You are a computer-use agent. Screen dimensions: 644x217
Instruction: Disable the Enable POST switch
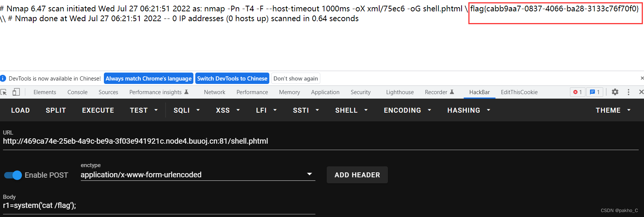13,175
